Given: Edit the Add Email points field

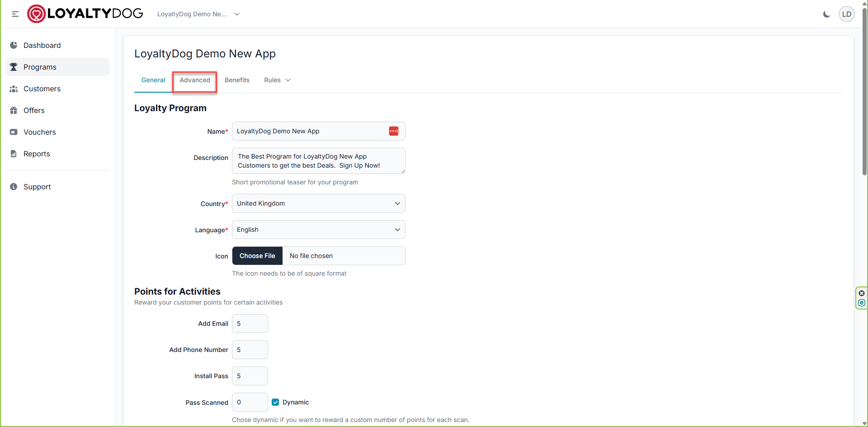Looking at the screenshot, I should pos(250,324).
